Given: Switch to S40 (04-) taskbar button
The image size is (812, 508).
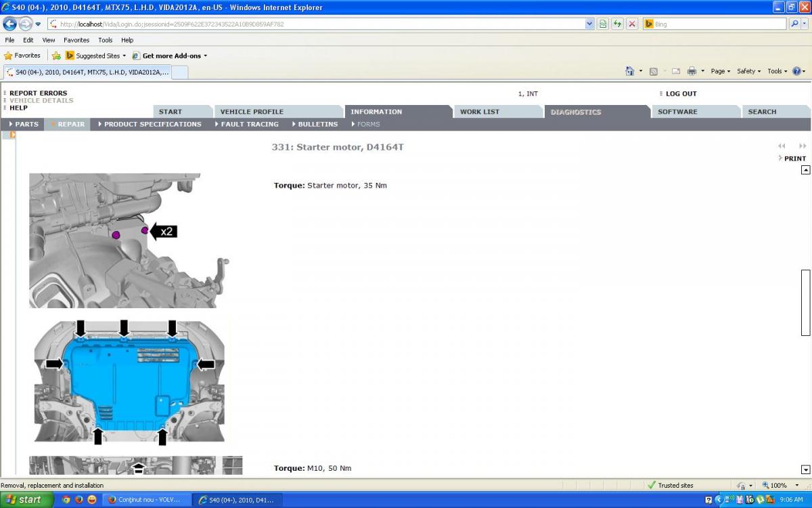Looking at the screenshot, I should coord(238,500).
